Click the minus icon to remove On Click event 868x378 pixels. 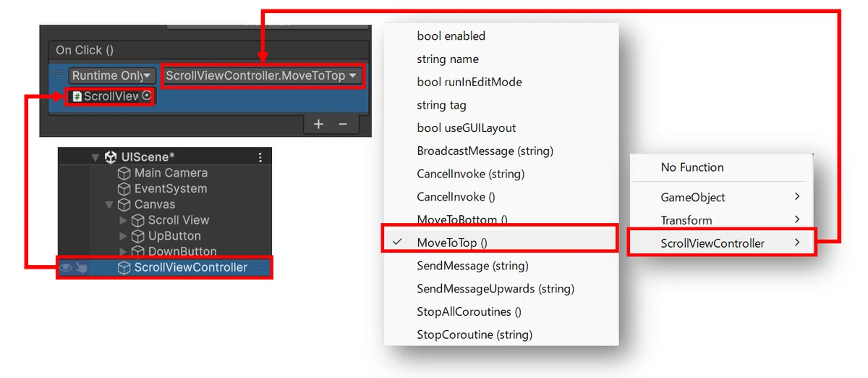tap(343, 125)
